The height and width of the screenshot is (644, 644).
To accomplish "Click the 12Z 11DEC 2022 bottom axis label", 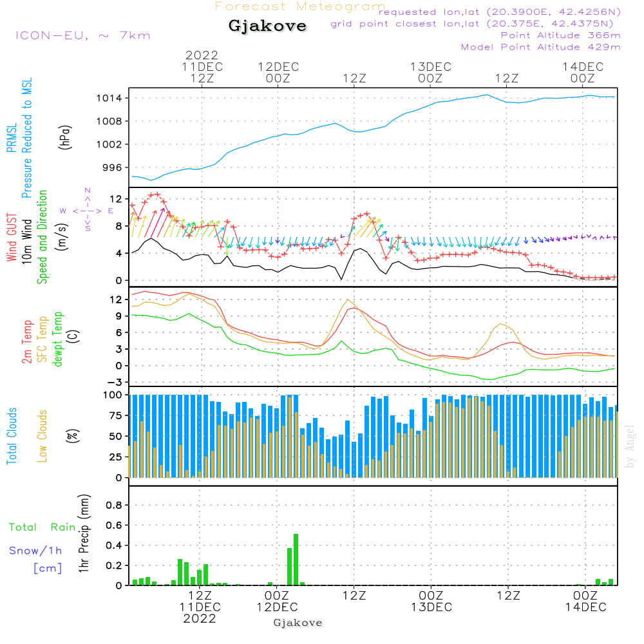I will coord(200,607).
